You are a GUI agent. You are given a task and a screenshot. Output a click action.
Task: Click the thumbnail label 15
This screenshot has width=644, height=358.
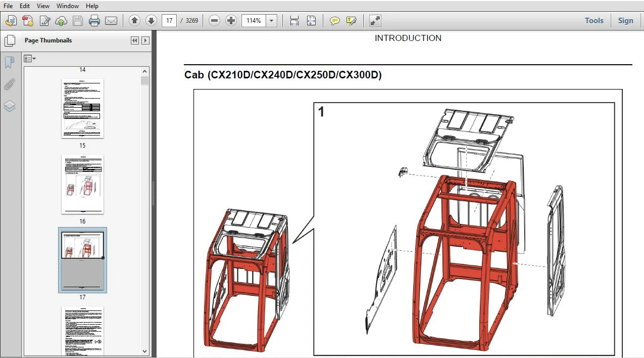82,146
